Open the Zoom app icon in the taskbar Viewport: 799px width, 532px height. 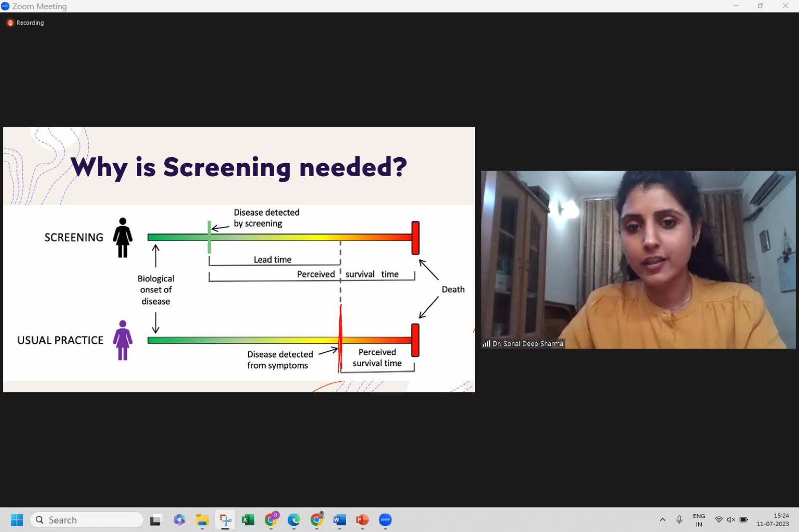coord(385,520)
